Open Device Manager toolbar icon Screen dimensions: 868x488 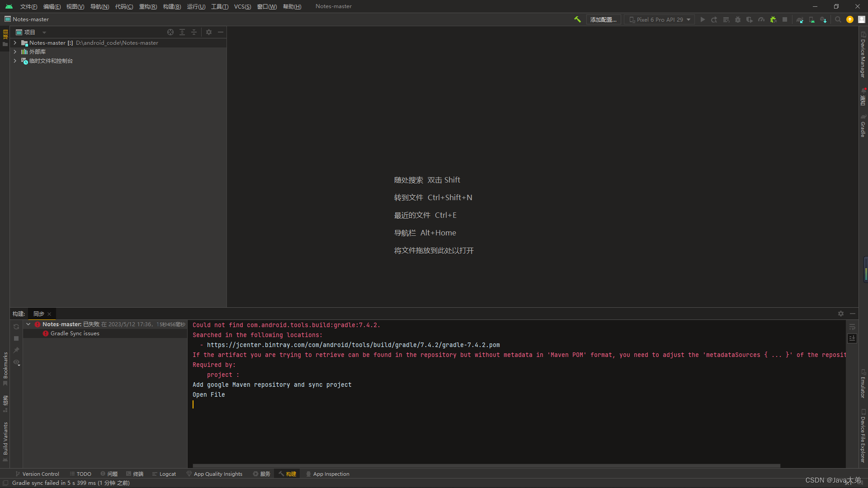point(812,19)
